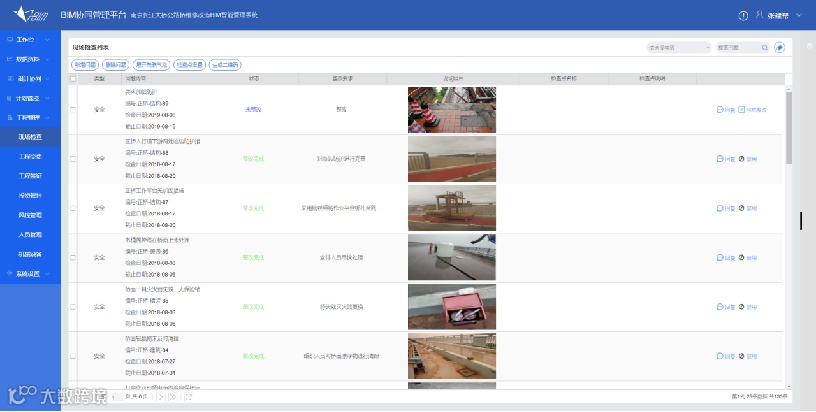816x412 pixels.
Task: Click the reply icon in second row
Action: tap(720, 159)
